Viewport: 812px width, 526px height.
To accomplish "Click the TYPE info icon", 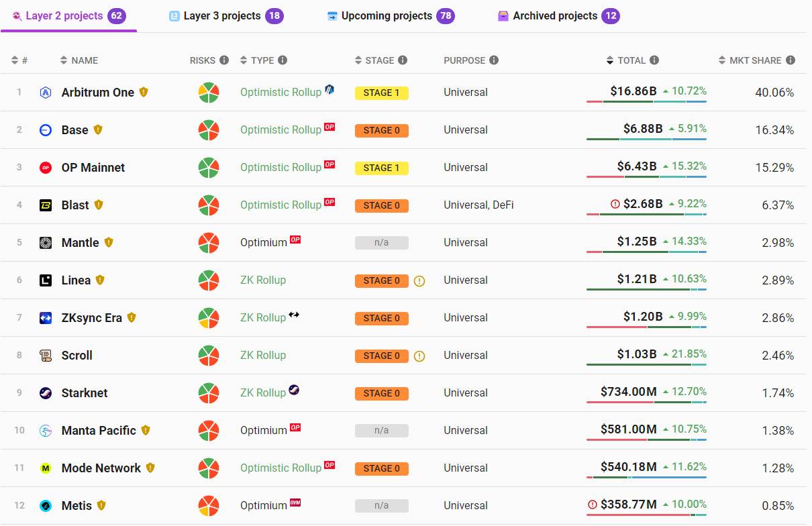I will pyautogui.click(x=283, y=60).
